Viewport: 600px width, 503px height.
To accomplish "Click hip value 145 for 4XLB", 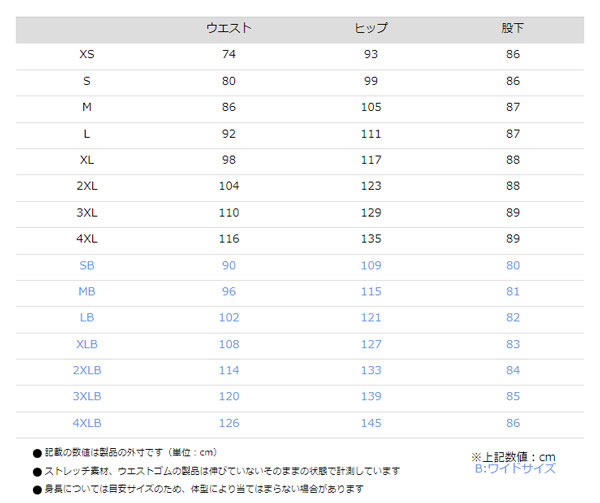I will (371, 423).
